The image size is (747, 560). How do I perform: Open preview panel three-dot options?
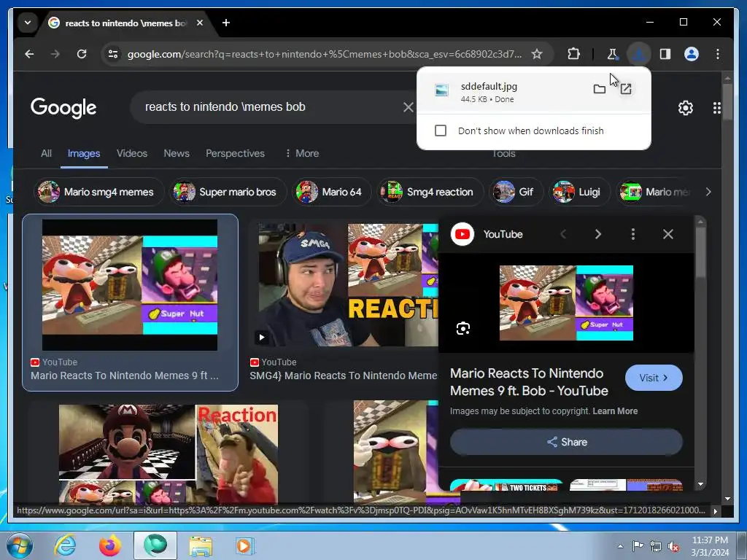pos(633,234)
